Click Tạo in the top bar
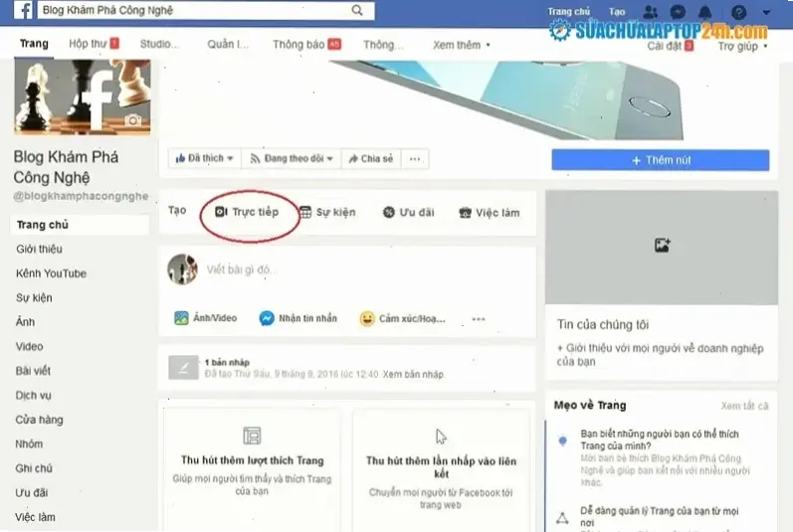793x532 pixels. pyautogui.click(x=617, y=12)
